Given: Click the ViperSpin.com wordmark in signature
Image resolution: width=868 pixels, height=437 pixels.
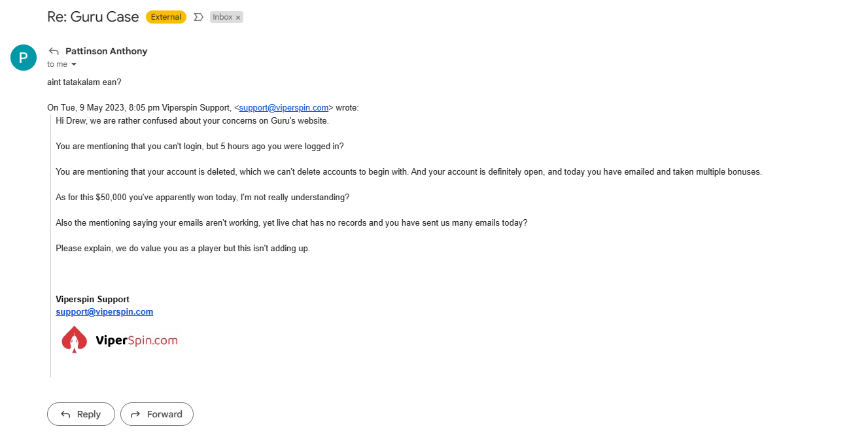Looking at the screenshot, I should pos(136,340).
